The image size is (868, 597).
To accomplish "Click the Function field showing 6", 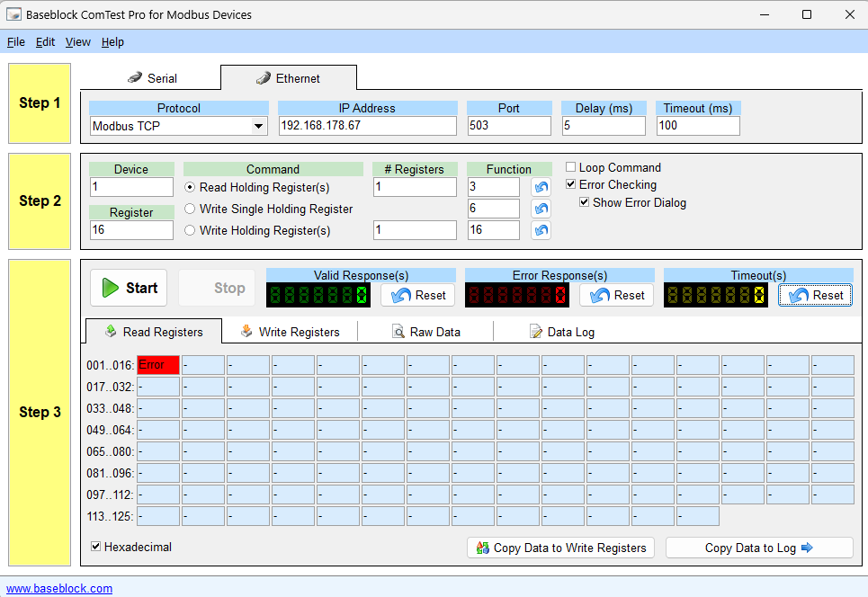I will coord(494,209).
